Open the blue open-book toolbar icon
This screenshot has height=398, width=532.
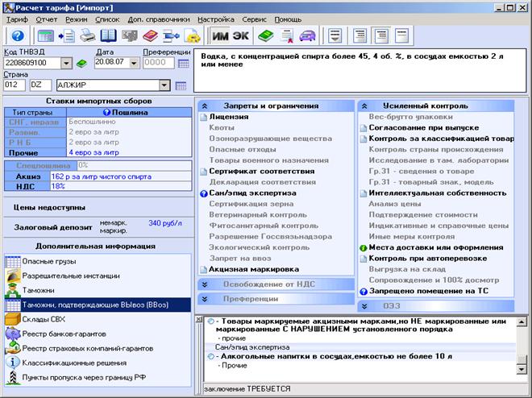pos(108,35)
